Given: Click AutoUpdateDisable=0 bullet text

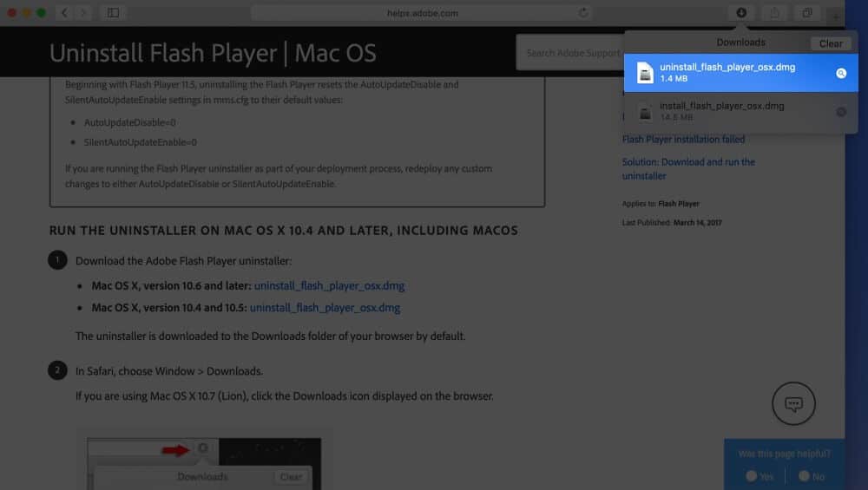Looking at the screenshot, I should pos(129,122).
